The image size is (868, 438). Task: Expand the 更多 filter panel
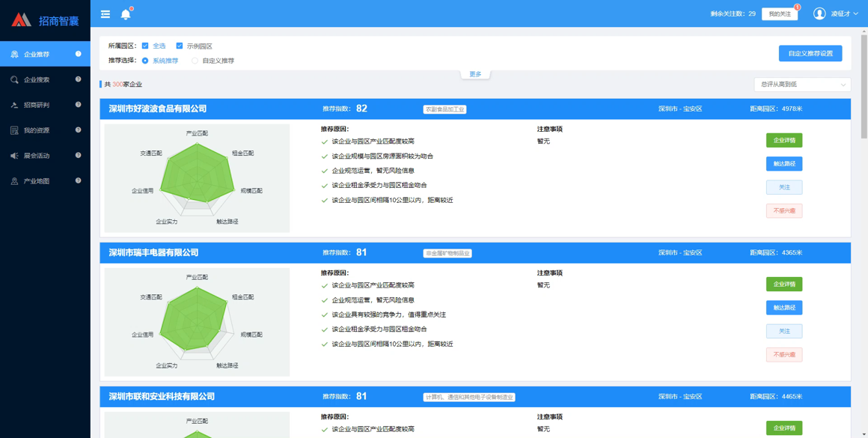[475, 74]
